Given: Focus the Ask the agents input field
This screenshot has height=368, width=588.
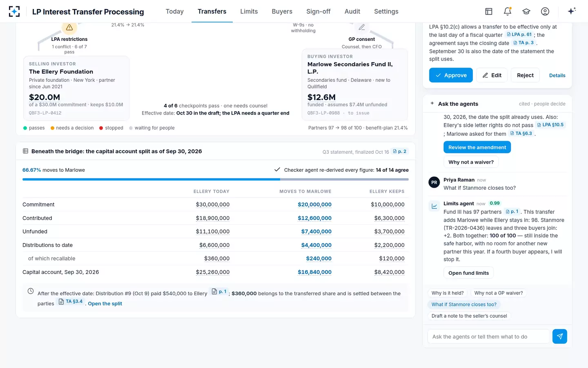Looking at the screenshot, I should (x=489, y=337).
